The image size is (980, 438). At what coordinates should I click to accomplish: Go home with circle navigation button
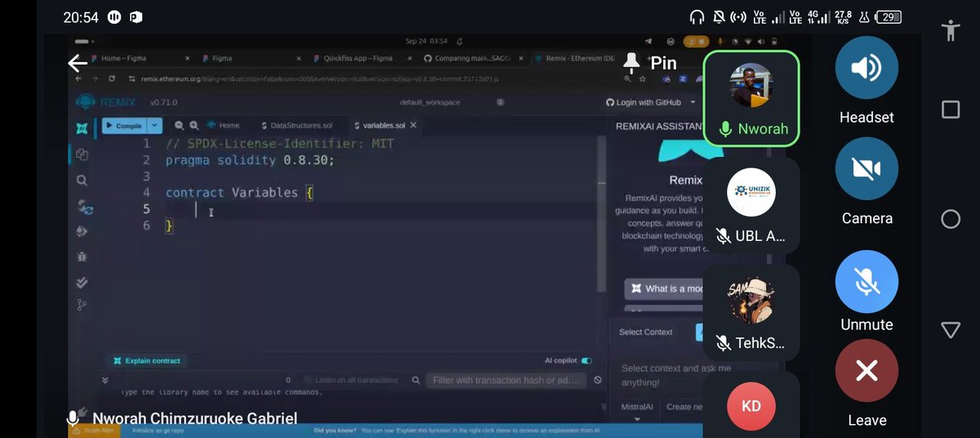point(951,219)
